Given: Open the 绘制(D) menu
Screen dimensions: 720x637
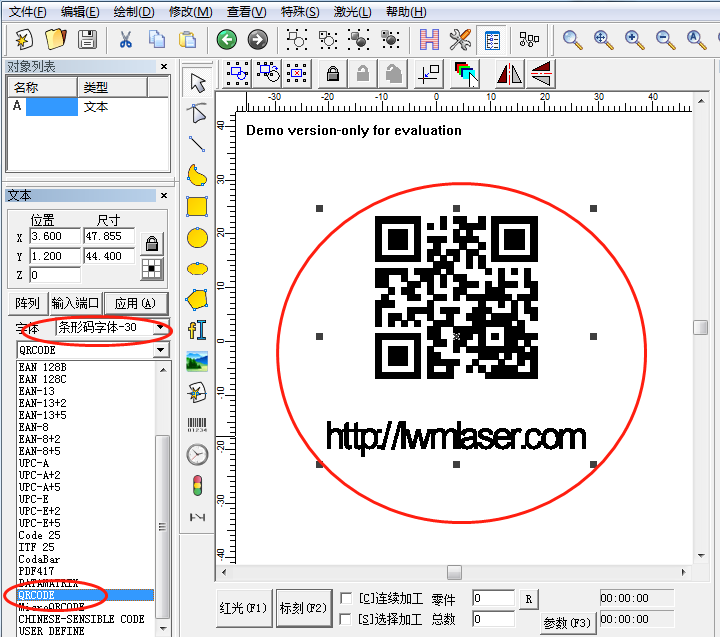Looking at the screenshot, I should (x=134, y=11).
